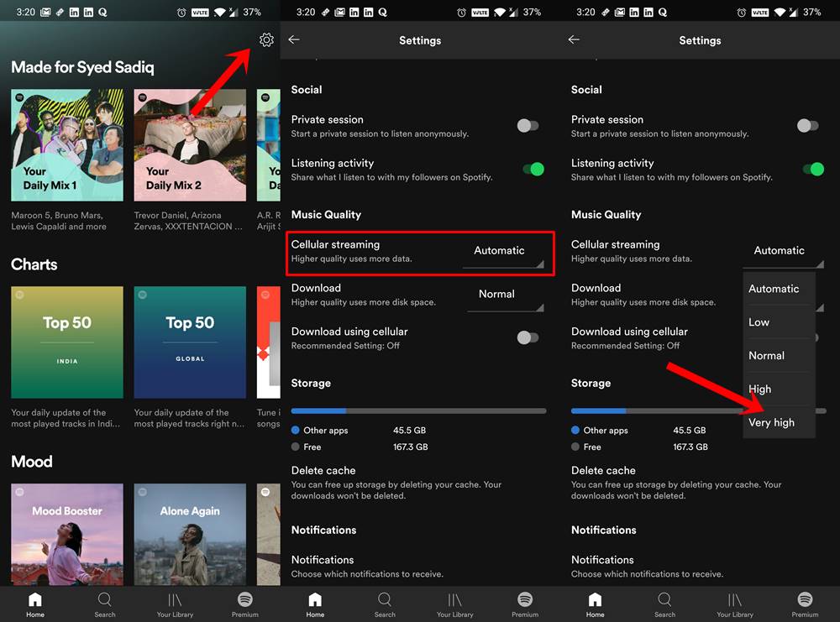The image size is (840, 622).
Task: Tap Gmail notification icon in left status bar
Action: (45, 12)
